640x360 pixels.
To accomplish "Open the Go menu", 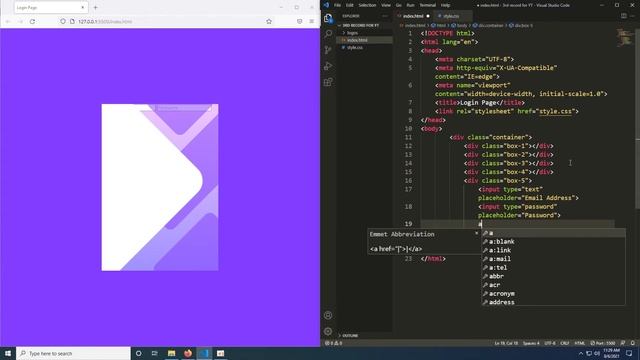I will (399, 5).
